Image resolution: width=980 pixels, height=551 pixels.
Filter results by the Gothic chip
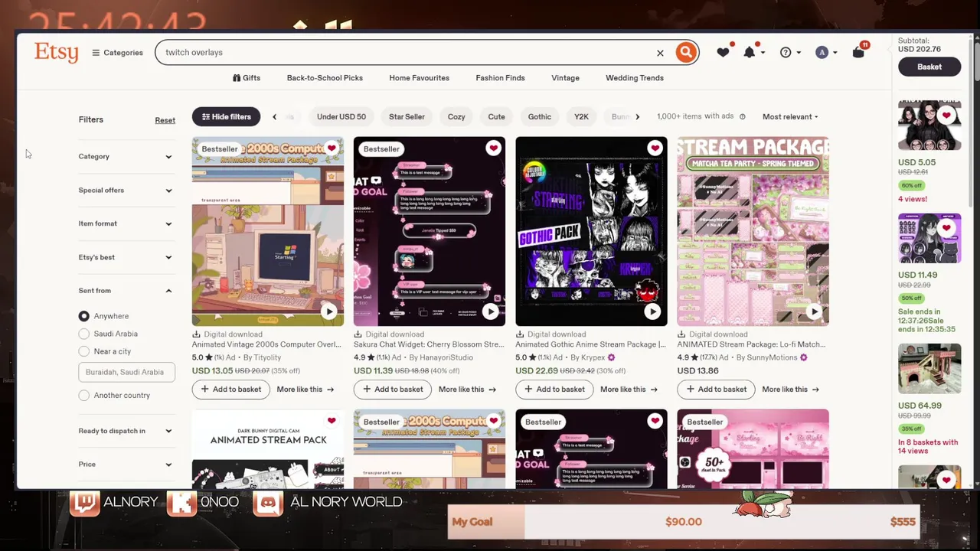(540, 117)
